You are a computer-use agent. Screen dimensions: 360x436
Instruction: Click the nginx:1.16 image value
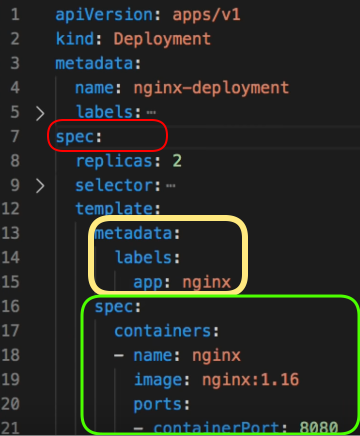coord(251,380)
